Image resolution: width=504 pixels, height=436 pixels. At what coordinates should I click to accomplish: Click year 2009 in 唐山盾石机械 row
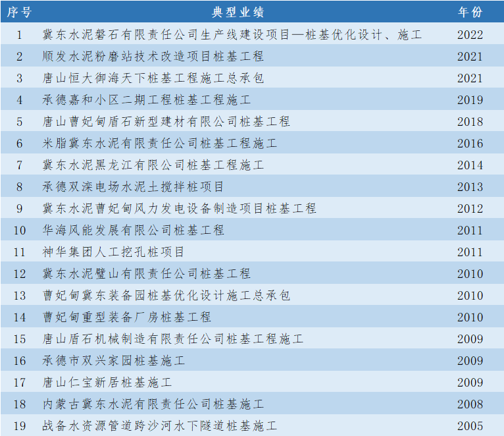click(x=470, y=339)
